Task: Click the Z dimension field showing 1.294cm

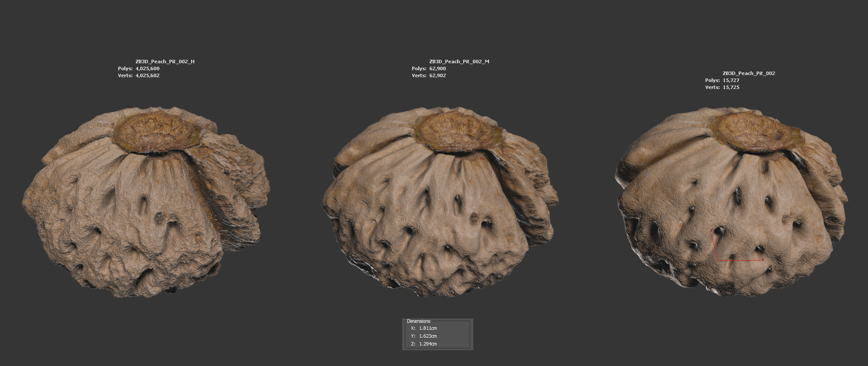Action: tap(428, 344)
